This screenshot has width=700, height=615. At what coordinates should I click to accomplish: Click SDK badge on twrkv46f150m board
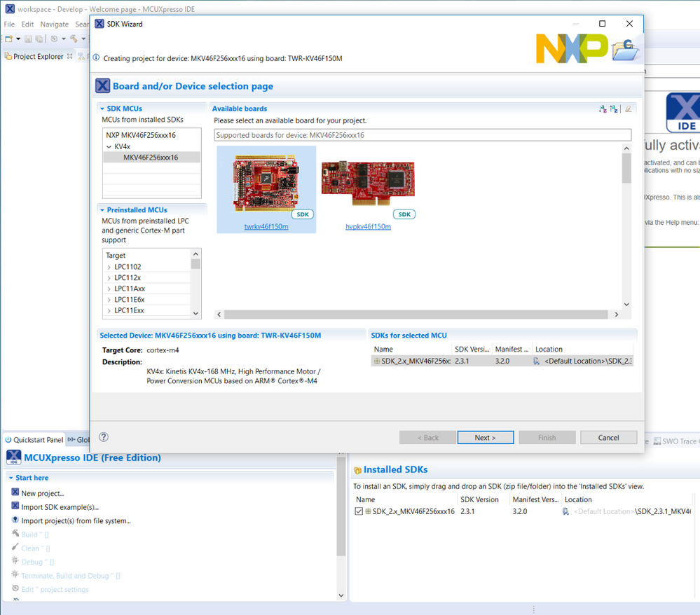(303, 214)
